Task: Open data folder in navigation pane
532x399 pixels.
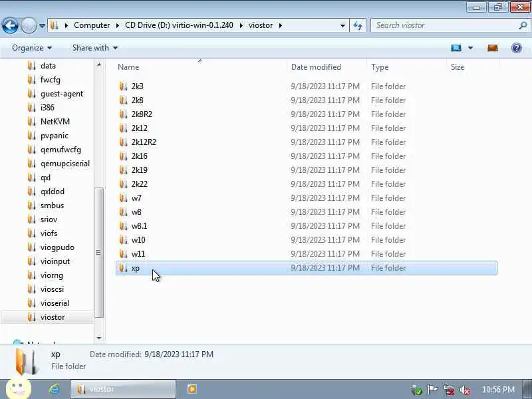Action: point(48,66)
